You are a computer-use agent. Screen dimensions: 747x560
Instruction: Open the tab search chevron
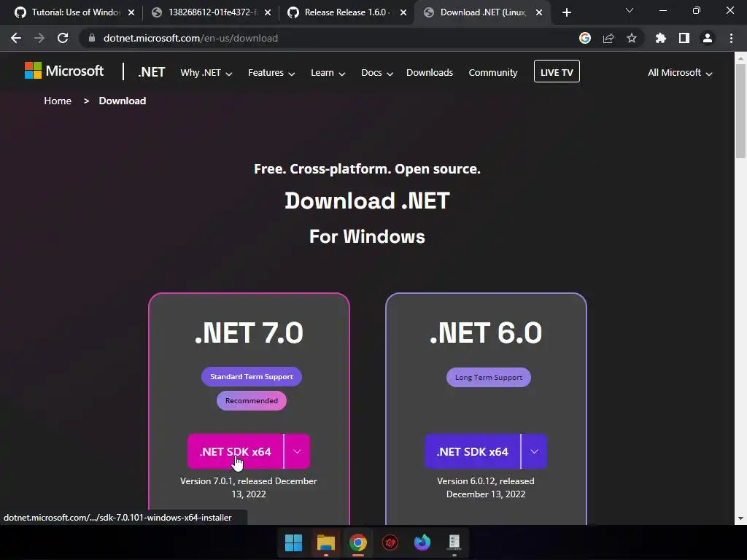[630, 10]
